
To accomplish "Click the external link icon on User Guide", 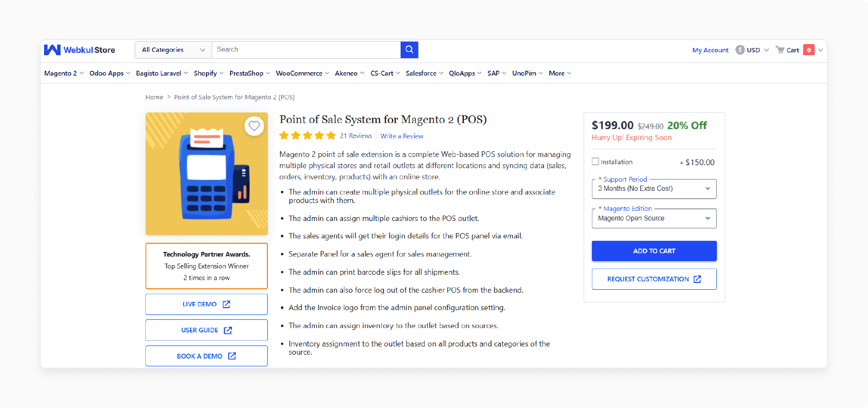I will (x=228, y=330).
